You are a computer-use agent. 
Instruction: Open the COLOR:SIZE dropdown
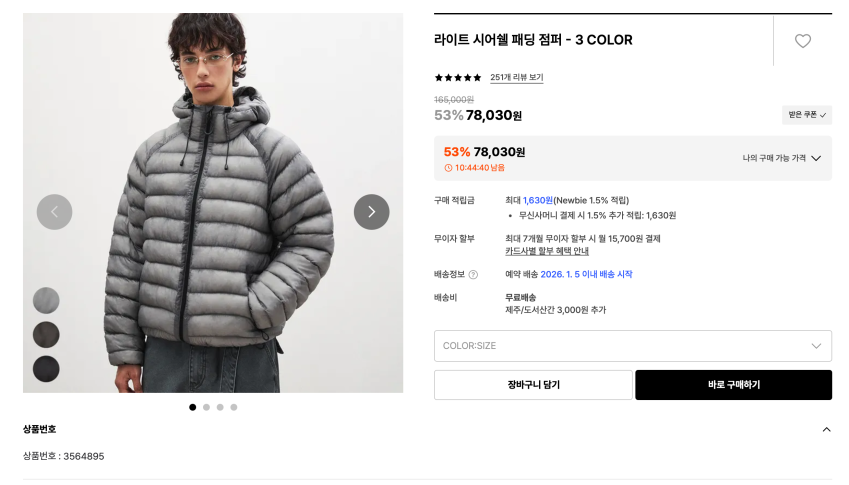(x=632, y=346)
